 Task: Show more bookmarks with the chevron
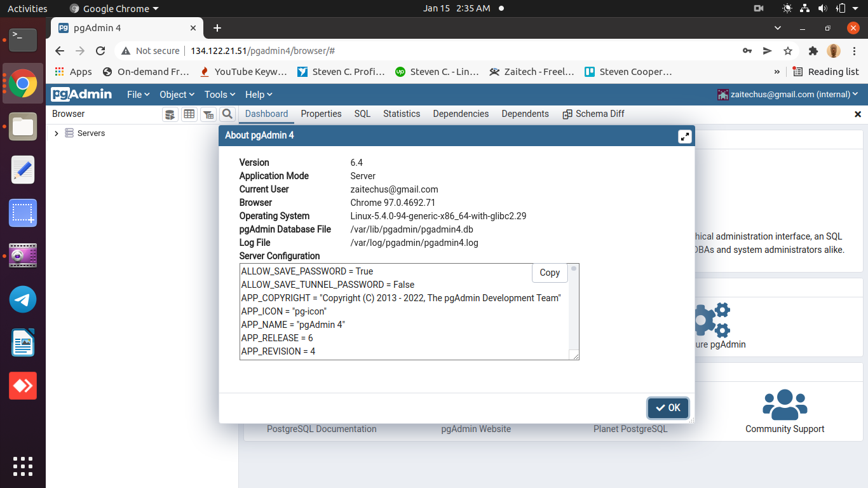point(776,72)
